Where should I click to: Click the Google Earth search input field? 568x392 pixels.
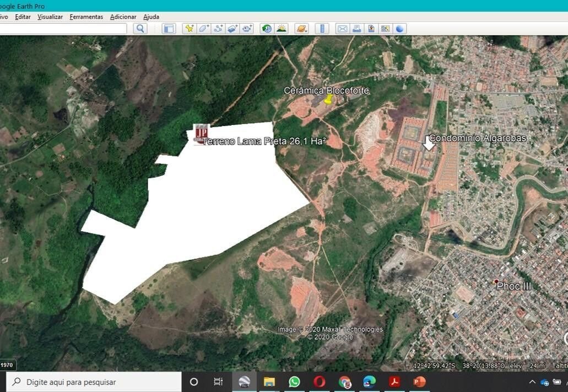point(63,29)
